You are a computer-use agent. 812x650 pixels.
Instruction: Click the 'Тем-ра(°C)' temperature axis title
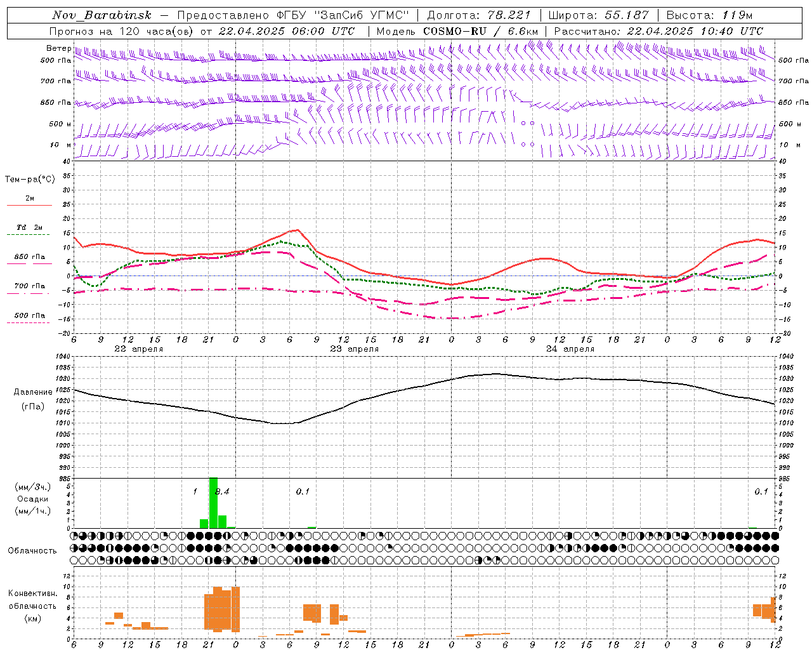pos(29,180)
